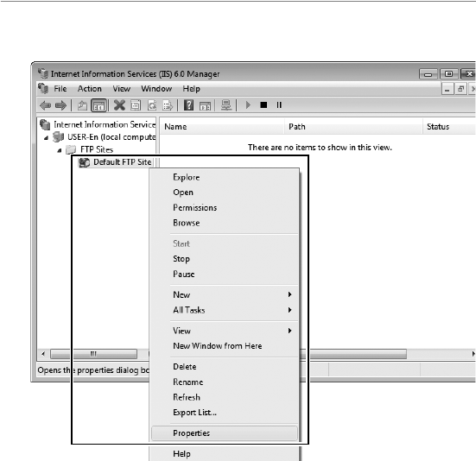Click the console icon left of File menu

coord(43,89)
